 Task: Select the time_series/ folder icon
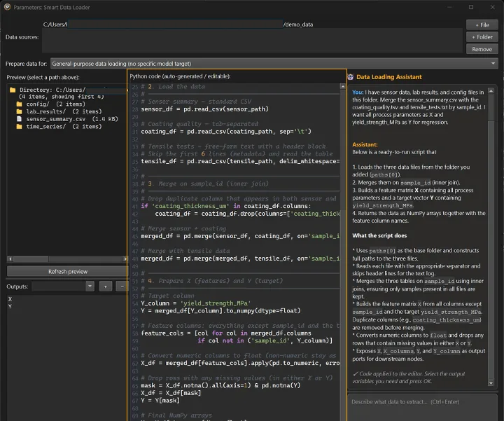20,126
